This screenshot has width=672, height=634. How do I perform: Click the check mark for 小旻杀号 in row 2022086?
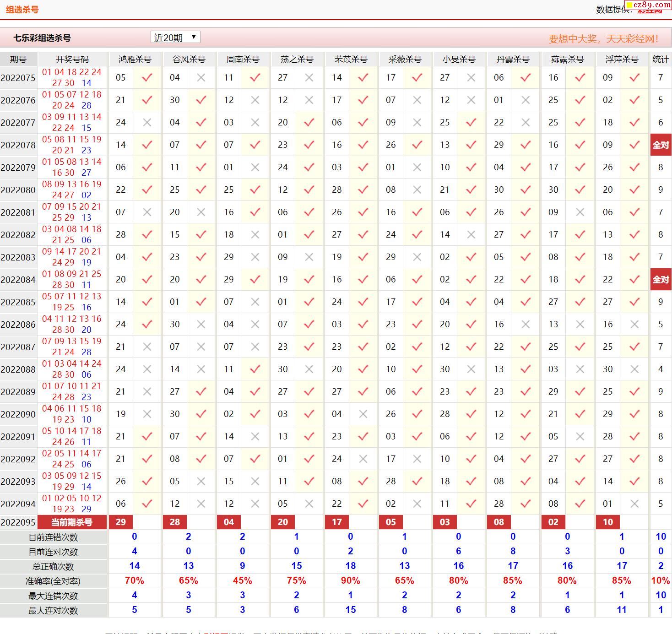pos(471,325)
